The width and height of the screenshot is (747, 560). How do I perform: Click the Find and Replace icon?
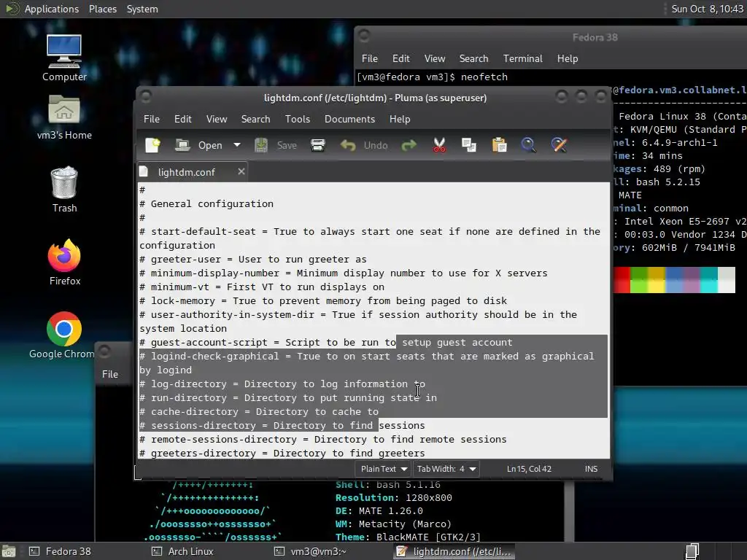pyautogui.click(x=559, y=145)
